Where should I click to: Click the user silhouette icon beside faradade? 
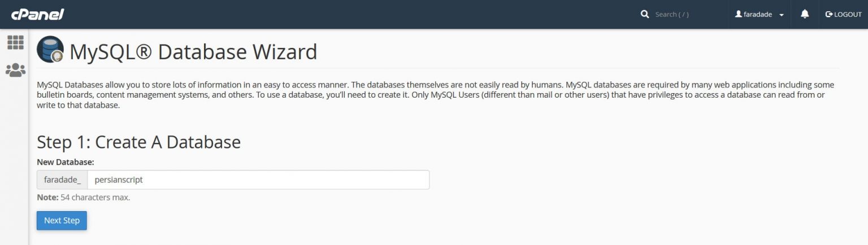[738, 14]
